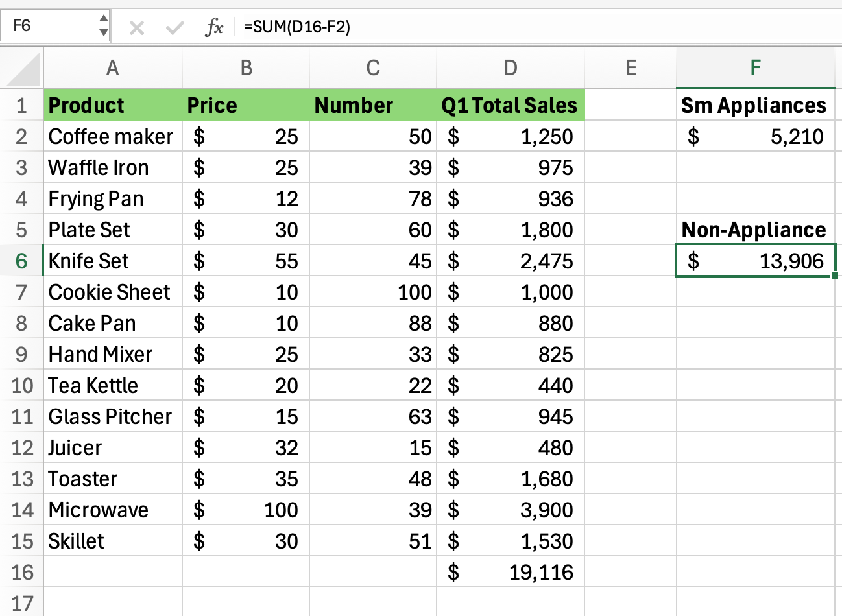Select the Frying Pan number cell showing 78

pos(373,198)
